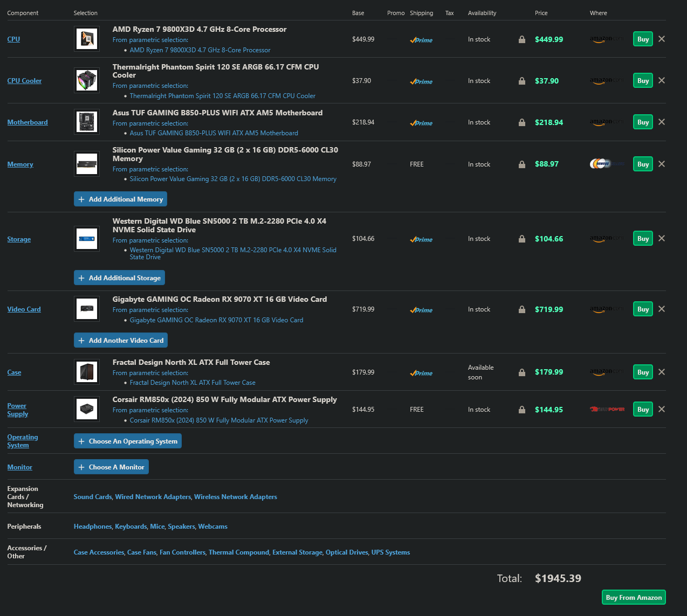This screenshot has width=687, height=616.
Task: Open the Operating System component link
Action: tap(22, 441)
